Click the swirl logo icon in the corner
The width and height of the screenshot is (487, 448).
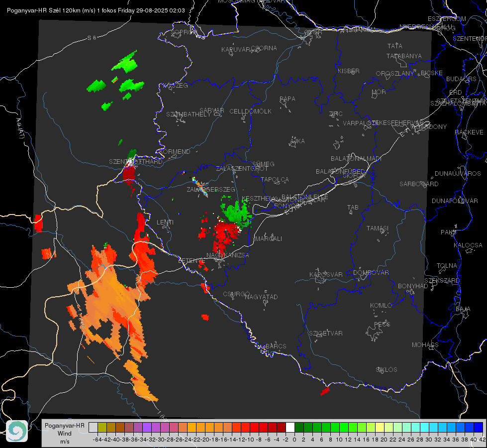tap(17, 431)
